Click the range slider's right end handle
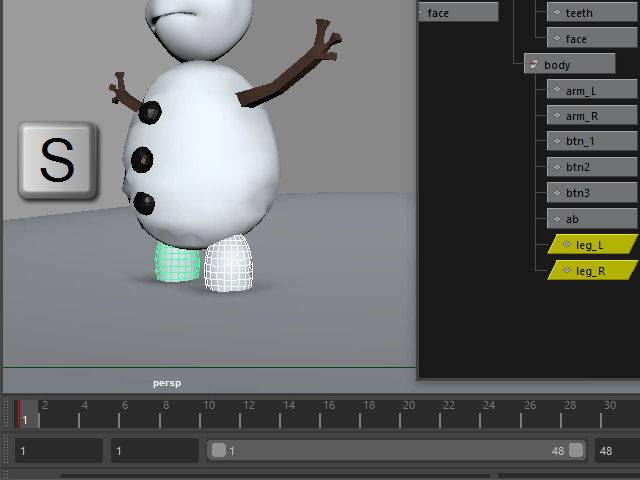Image resolution: width=640 pixels, height=480 pixels. [x=576, y=451]
